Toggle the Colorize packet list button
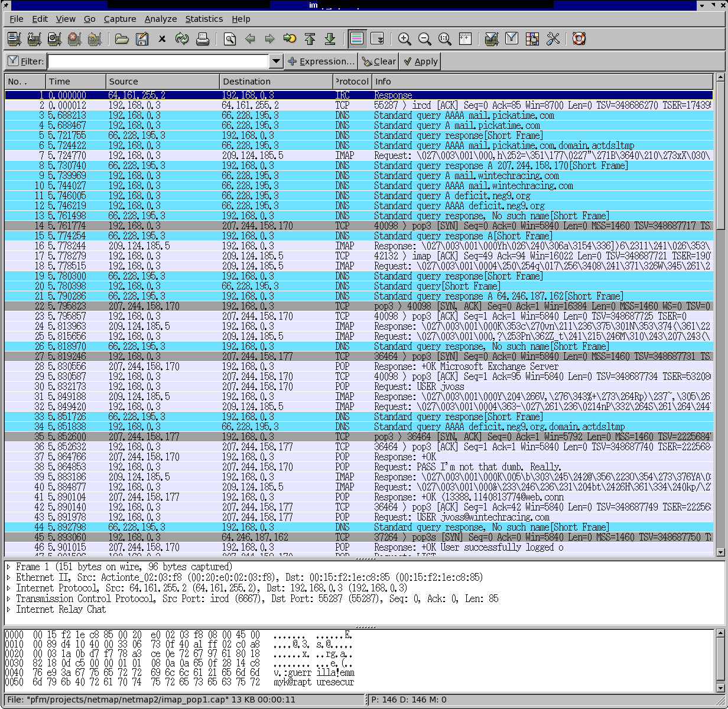The height and width of the screenshot is (709, 728). click(x=356, y=39)
